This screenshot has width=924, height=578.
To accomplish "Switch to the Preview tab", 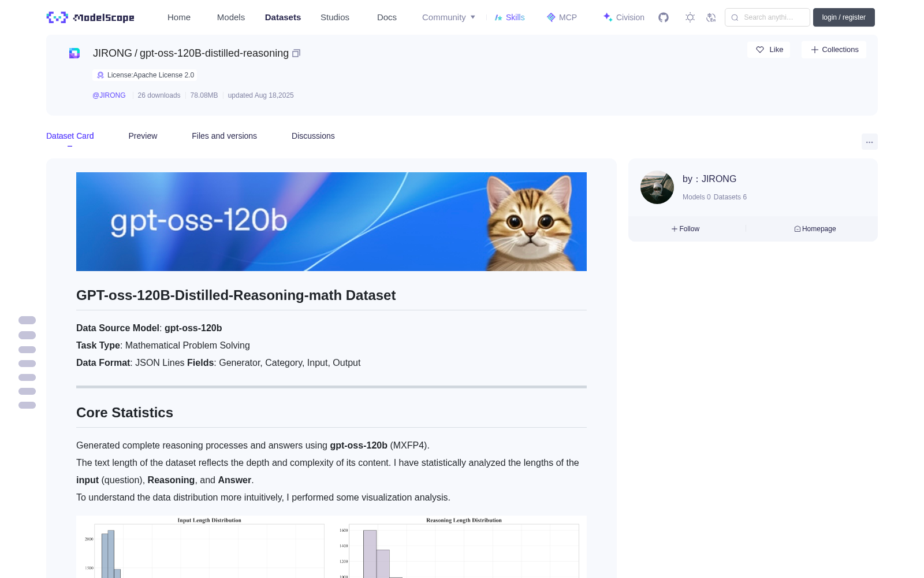I will [x=143, y=136].
